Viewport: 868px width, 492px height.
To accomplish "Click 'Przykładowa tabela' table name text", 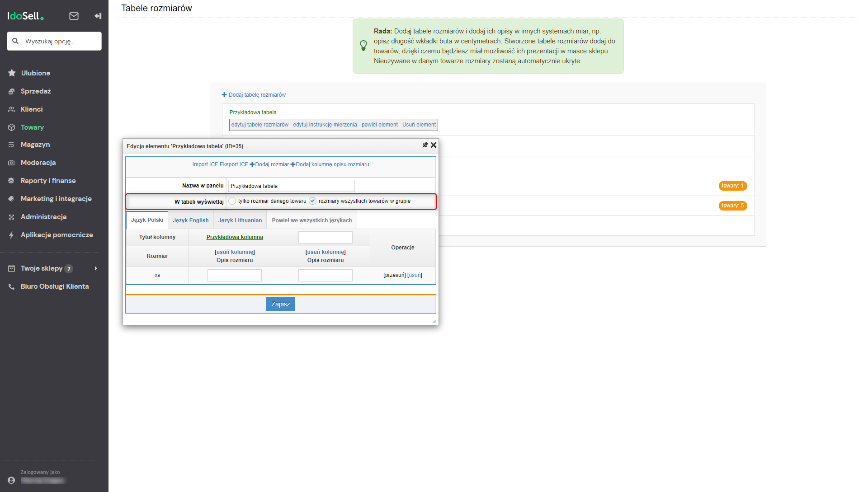I will [253, 112].
